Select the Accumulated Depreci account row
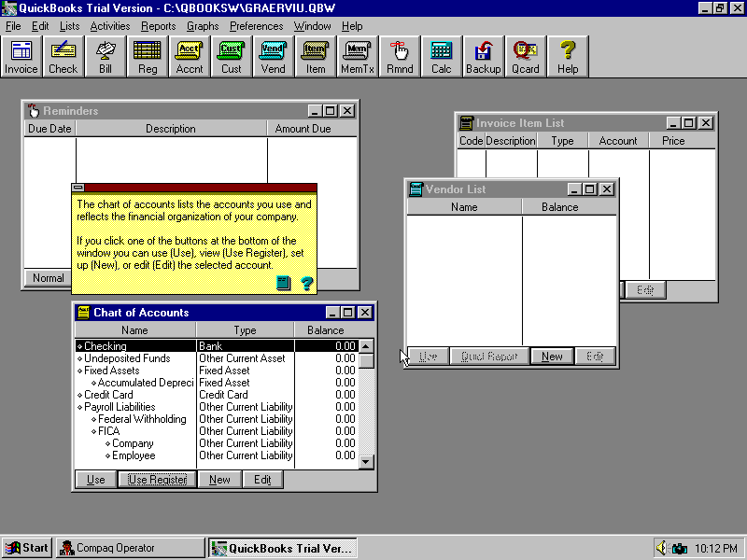The width and height of the screenshot is (747, 560). click(x=218, y=383)
